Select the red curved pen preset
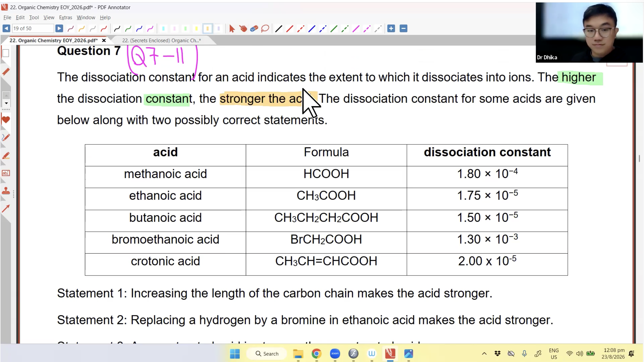The image size is (644, 362). coord(104,28)
